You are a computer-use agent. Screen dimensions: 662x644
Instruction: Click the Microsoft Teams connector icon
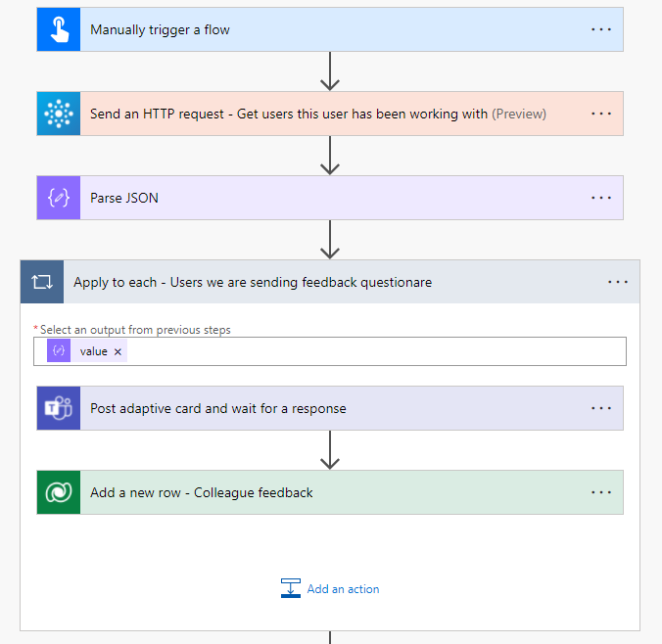click(x=58, y=408)
